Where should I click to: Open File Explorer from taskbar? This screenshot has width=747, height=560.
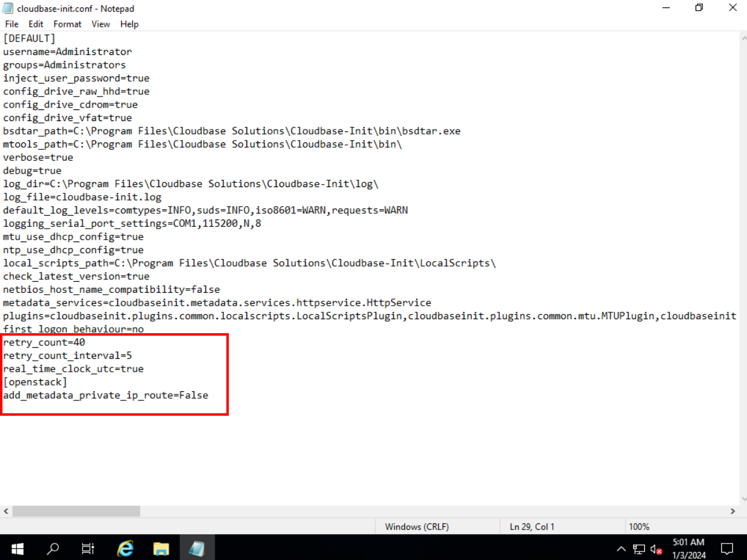pyautogui.click(x=161, y=548)
